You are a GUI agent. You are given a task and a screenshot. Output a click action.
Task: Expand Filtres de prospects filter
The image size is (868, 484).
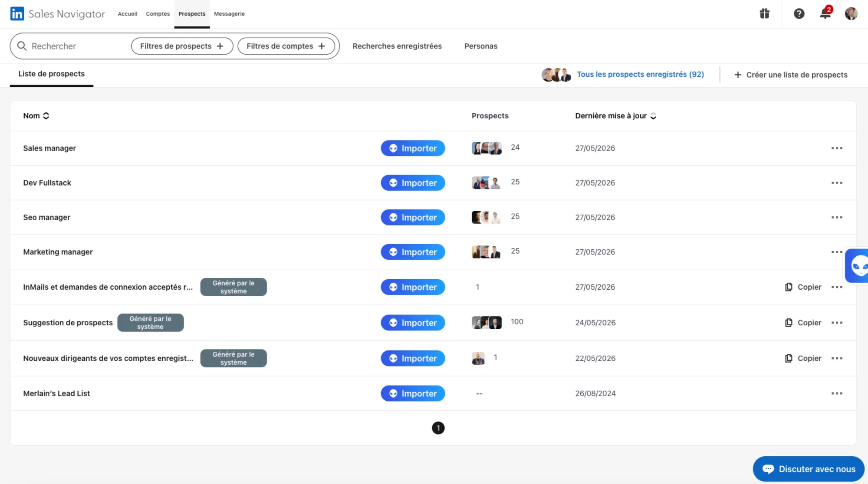182,46
